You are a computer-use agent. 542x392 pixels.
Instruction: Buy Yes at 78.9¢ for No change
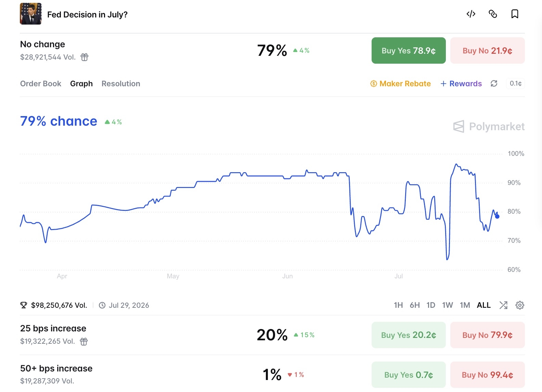pyautogui.click(x=409, y=51)
